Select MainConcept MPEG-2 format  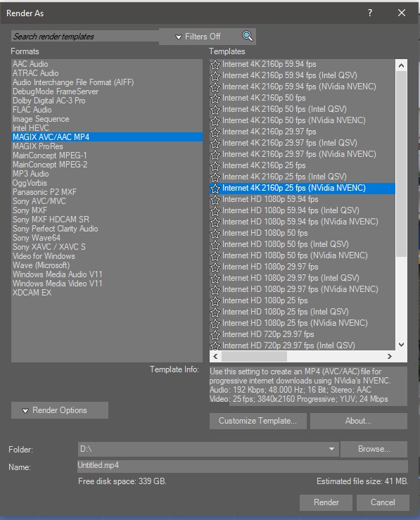(107, 165)
